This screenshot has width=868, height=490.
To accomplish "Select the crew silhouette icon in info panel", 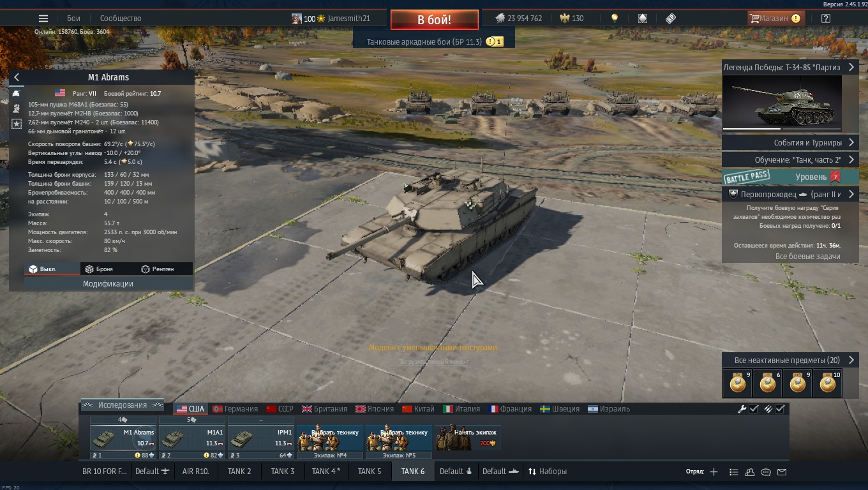I will (17, 108).
